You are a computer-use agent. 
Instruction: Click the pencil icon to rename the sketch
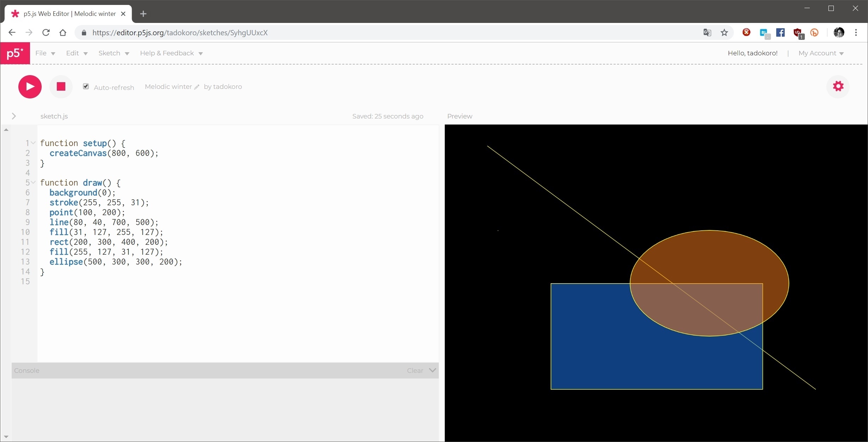tap(197, 87)
